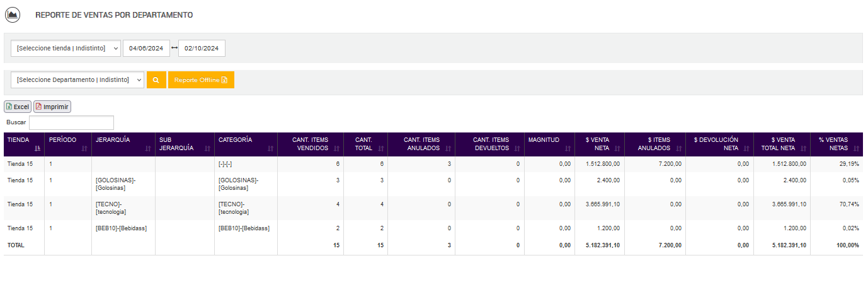Click the Buscar search text box
The image size is (868, 299).
(71, 122)
